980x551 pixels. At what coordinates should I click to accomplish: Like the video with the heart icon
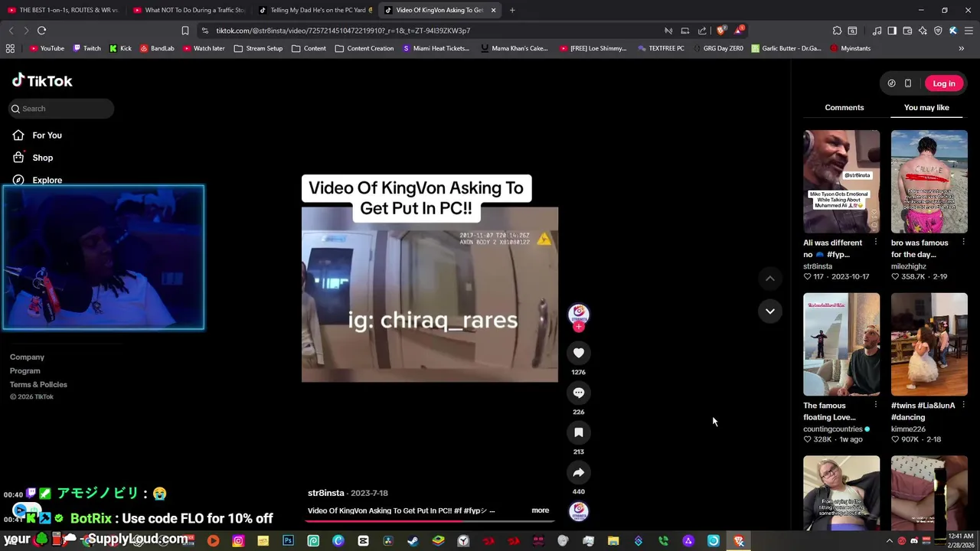pos(578,353)
